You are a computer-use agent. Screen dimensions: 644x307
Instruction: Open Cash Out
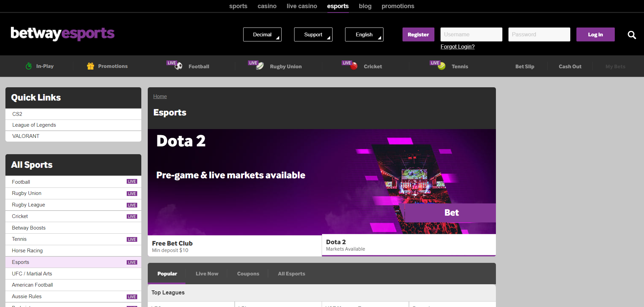570,67
